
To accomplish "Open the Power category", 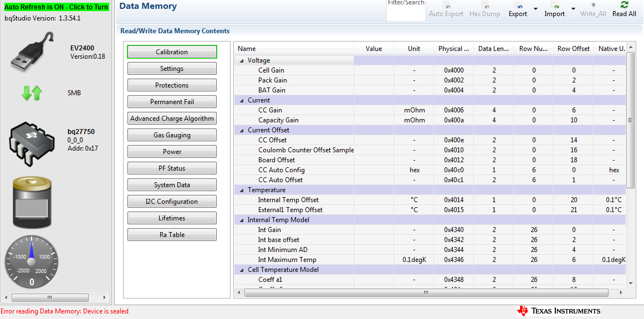I will pyautogui.click(x=172, y=152).
